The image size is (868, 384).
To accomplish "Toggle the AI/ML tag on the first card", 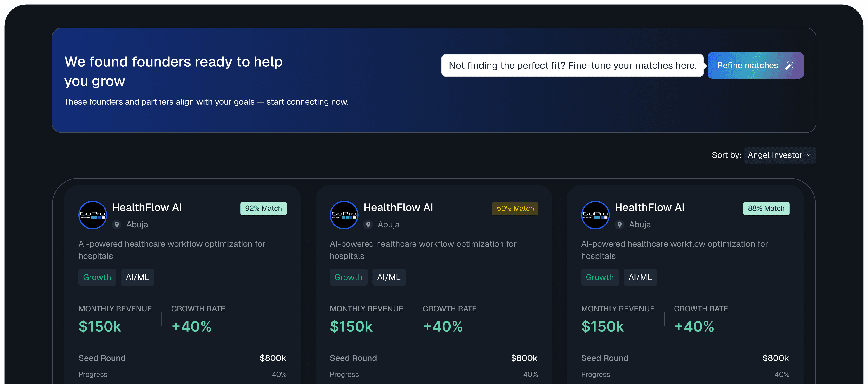I will (x=137, y=277).
